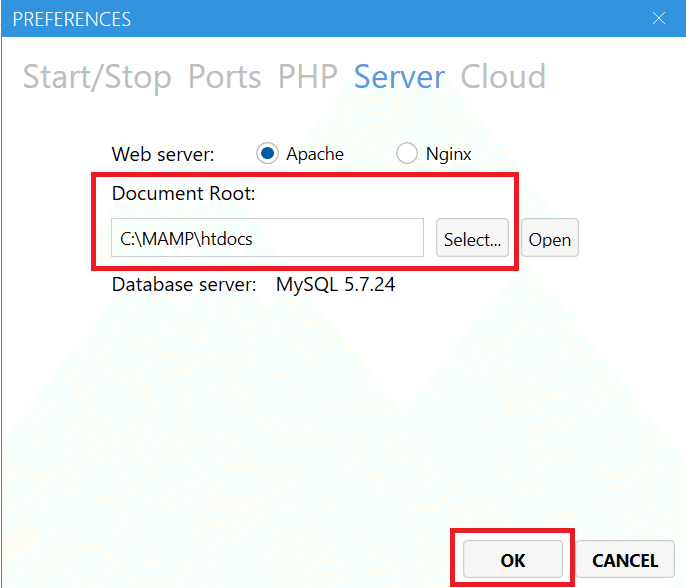Viewport: 686px width, 588px height.
Task: Switch to the Start/Stop tab
Action: (97, 77)
